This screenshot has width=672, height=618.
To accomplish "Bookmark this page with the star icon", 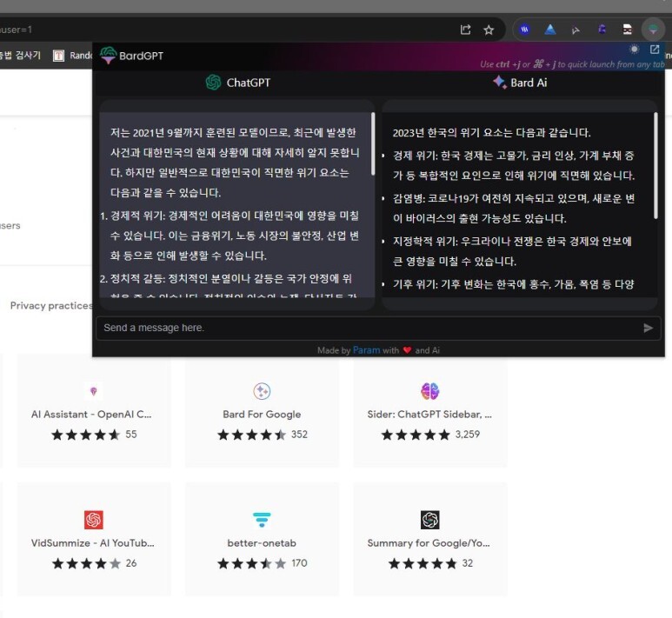I will tap(489, 30).
